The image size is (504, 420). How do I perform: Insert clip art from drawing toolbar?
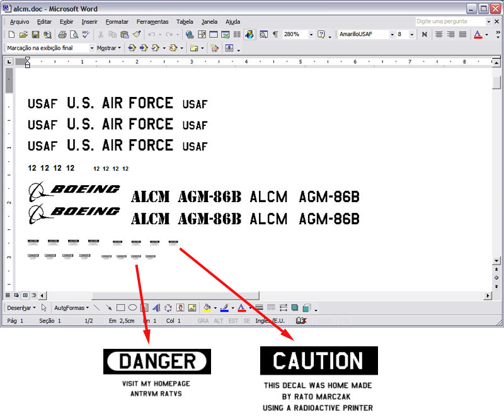(x=180, y=308)
